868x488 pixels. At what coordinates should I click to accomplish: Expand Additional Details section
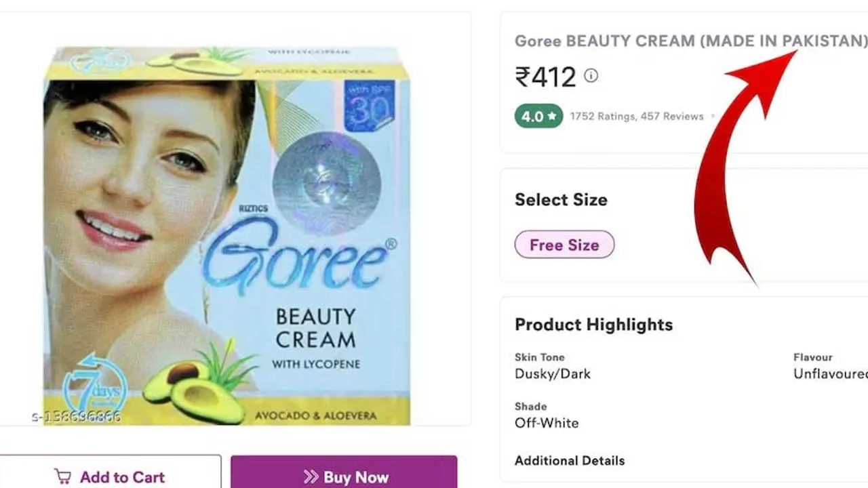coord(570,461)
